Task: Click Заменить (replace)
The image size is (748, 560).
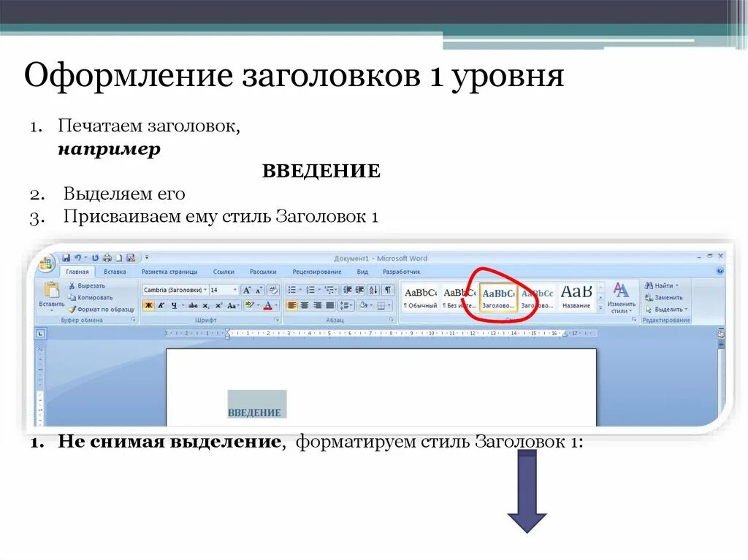Action: pyautogui.click(x=664, y=297)
